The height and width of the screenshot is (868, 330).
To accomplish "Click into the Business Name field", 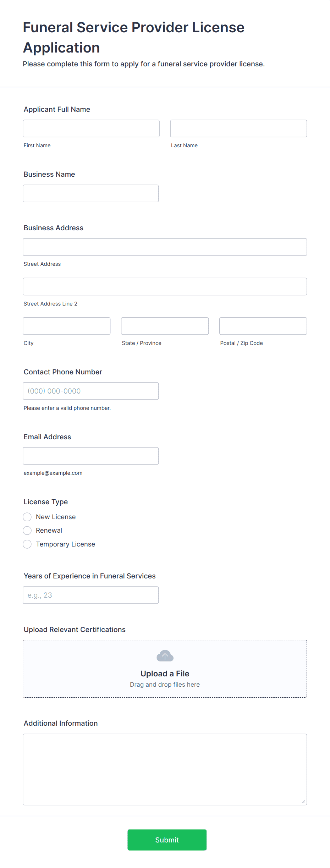I will [91, 193].
